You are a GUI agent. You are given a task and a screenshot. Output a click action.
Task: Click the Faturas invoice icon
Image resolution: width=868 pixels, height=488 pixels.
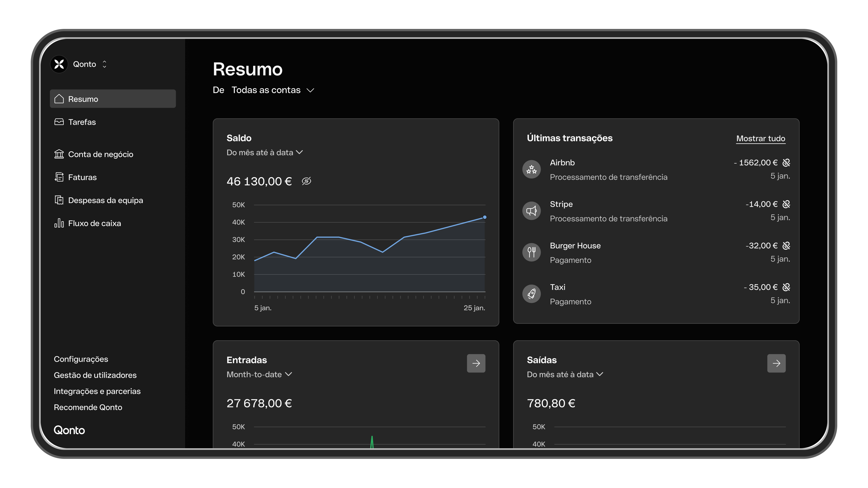click(59, 177)
